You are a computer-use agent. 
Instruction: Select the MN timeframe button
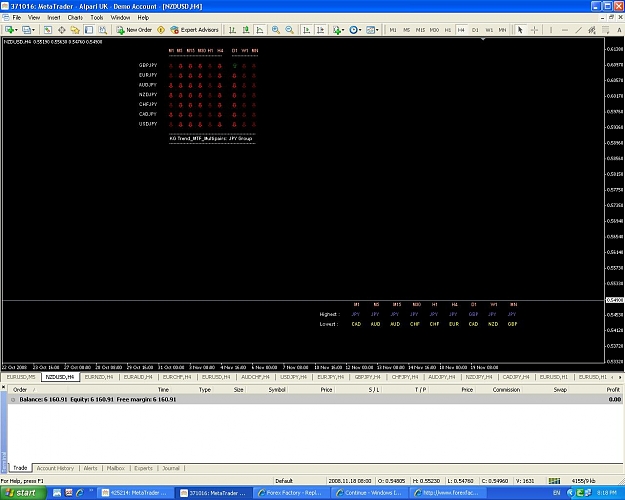503,30
